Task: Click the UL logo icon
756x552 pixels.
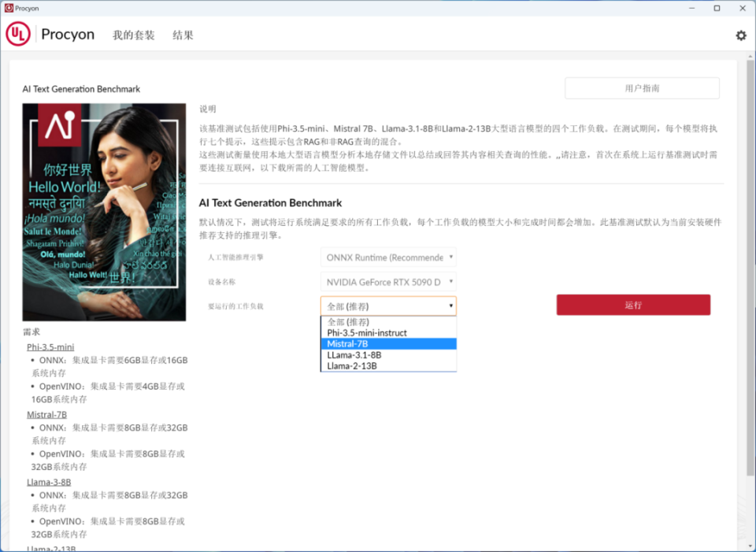Action: point(18,34)
